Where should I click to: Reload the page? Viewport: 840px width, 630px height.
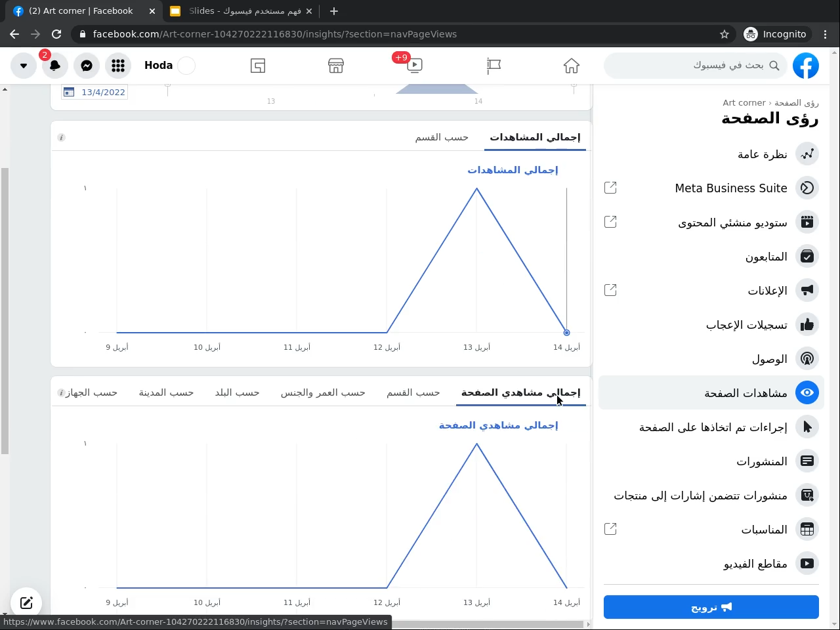click(56, 34)
